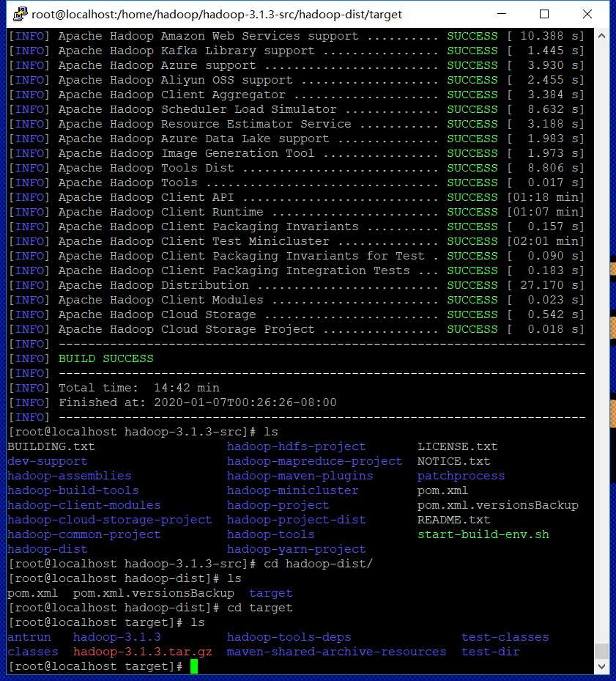Screen dimensions: 616x681
Task: Close the terminal window
Action: pos(587,14)
